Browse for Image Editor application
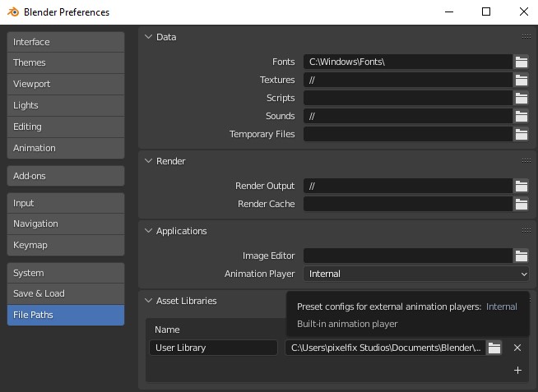The width and height of the screenshot is (538, 392). point(521,256)
